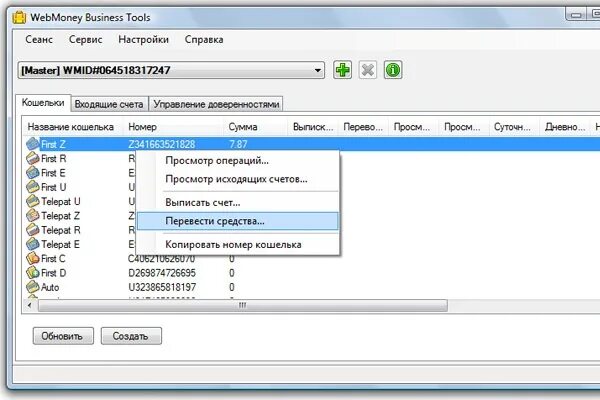Click wallet number U323865818197
Image resolution: width=600 pixels, height=400 pixels.
pyautogui.click(x=162, y=287)
